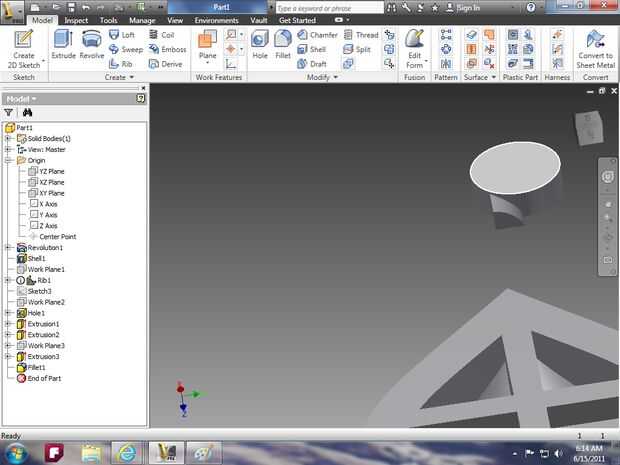Use the Split tool
This screenshot has height=465, width=620.
point(357,49)
